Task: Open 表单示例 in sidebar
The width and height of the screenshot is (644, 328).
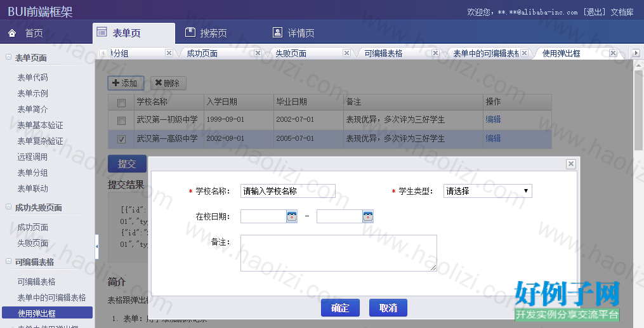Action: tap(32, 93)
